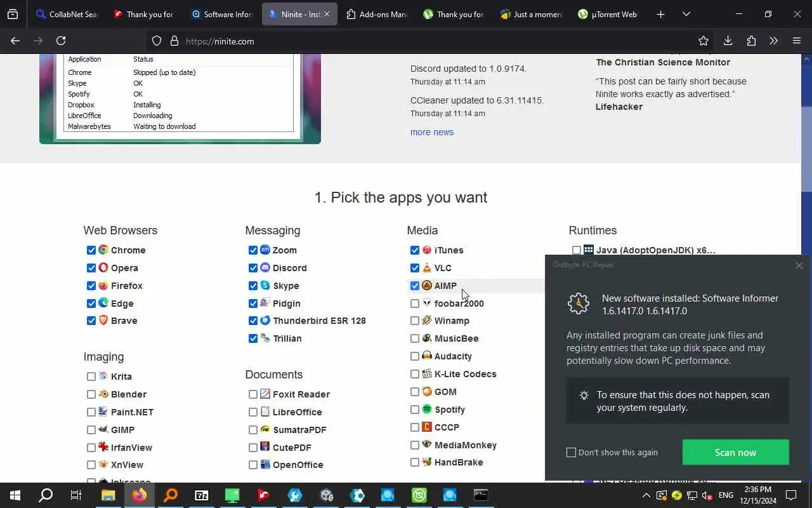Uncheck the AIMP checkbox
The height and width of the screenshot is (508, 812).
click(x=415, y=286)
